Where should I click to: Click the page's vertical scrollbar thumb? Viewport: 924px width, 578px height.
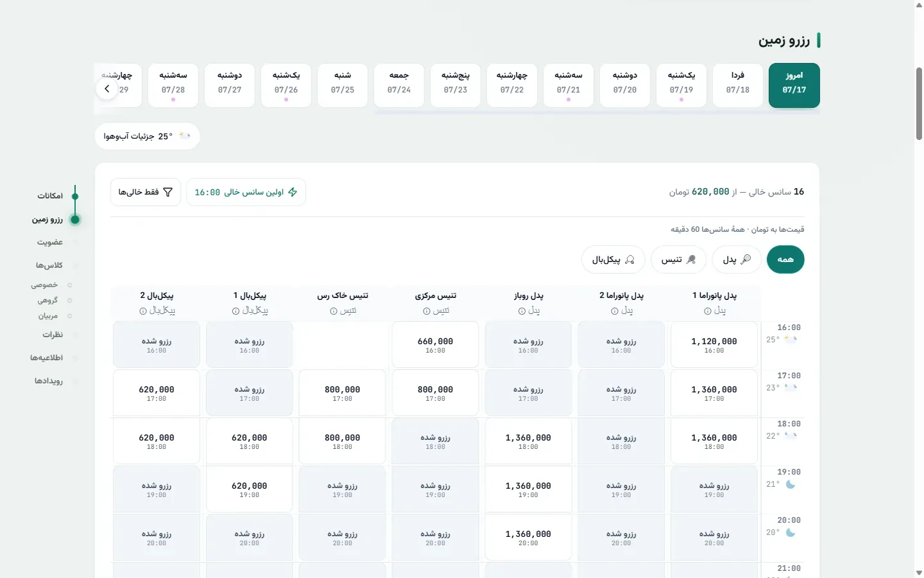[x=919, y=103]
